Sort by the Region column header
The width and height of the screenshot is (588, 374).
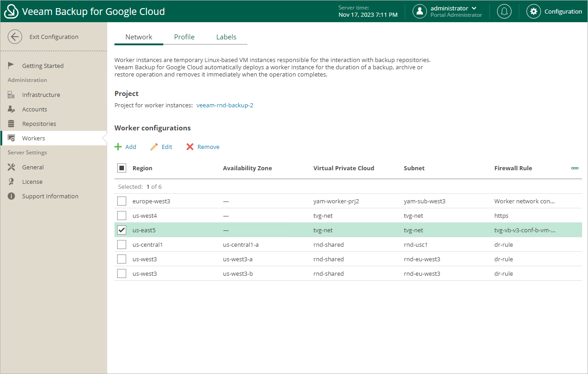(x=142, y=168)
